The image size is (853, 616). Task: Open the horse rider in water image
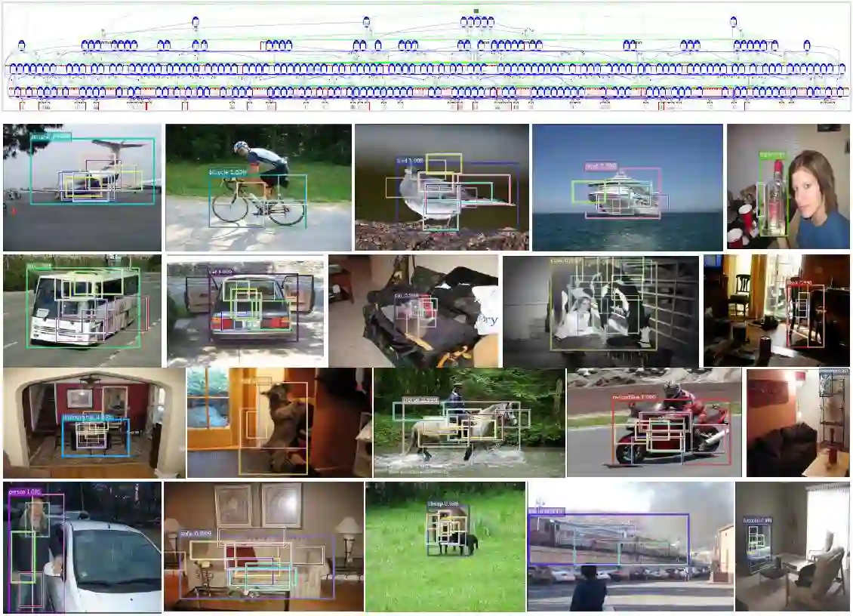coord(469,423)
